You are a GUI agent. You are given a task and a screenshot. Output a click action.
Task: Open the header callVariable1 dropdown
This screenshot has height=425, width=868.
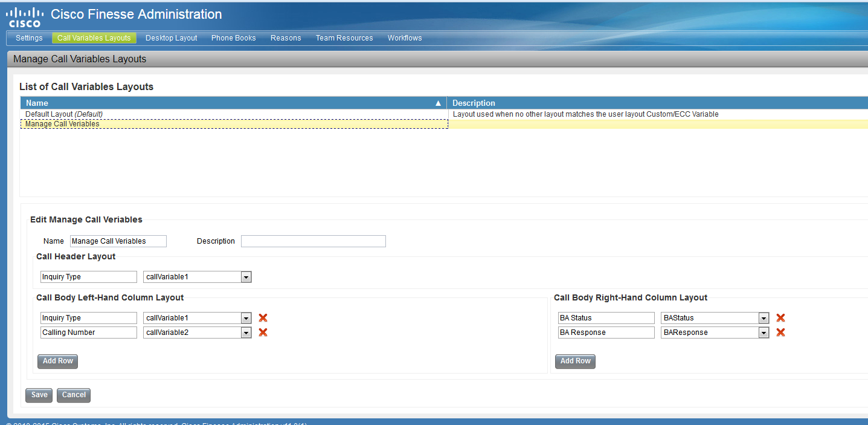coord(246,277)
